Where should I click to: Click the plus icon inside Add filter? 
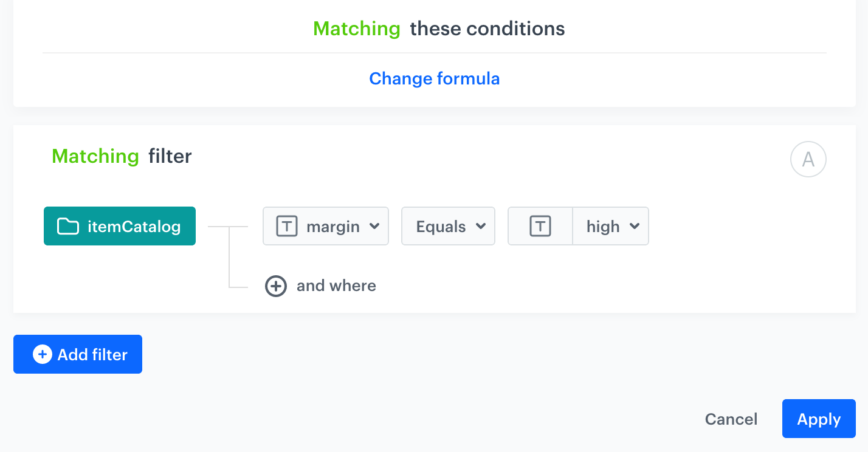click(41, 354)
